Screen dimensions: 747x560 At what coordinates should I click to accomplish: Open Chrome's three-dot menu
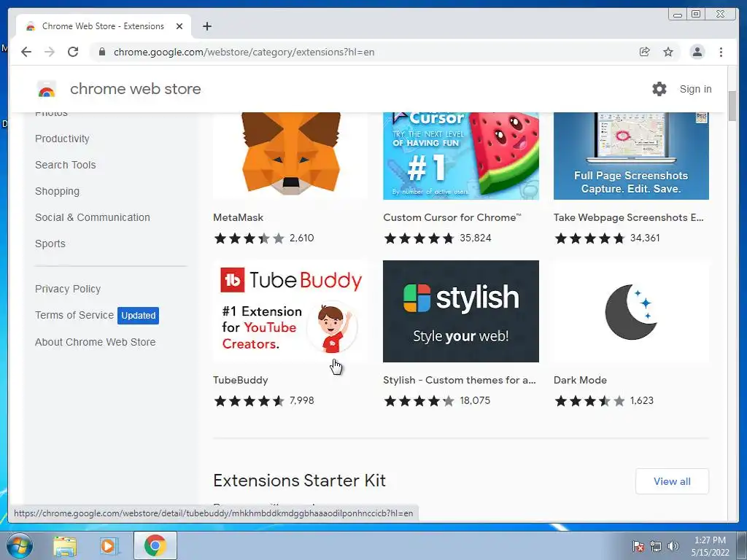tap(721, 52)
